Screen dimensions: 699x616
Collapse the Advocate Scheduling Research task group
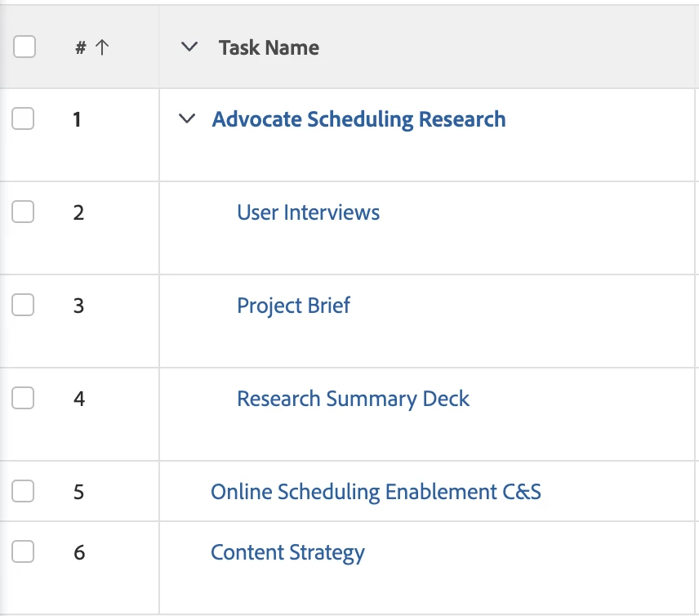(187, 119)
